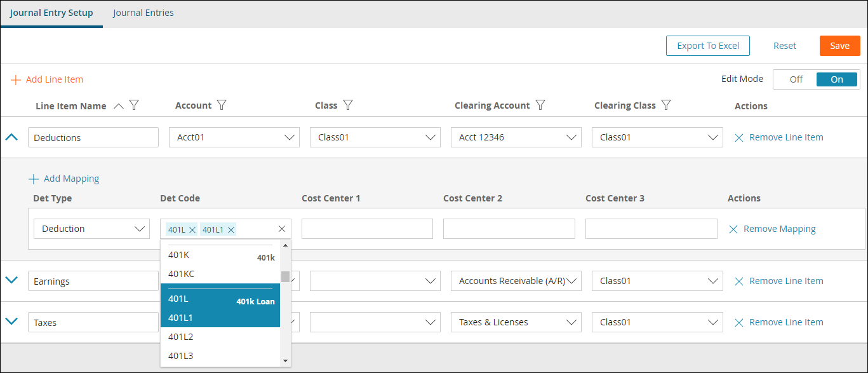The width and height of the screenshot is (868, 373).
Task: Switch to Journal Entry Setup tab
Action: click(x=51, y=13)
